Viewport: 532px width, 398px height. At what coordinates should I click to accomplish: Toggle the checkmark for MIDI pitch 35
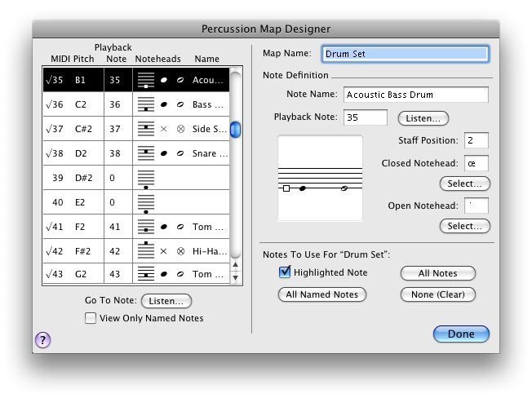point(48,80)
